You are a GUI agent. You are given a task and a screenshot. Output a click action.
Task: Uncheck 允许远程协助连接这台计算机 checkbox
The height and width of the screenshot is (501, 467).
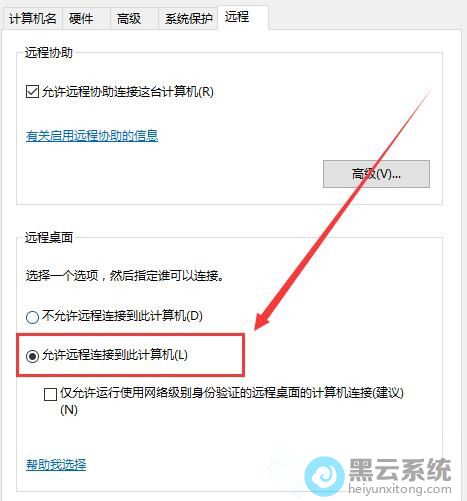coord(32,91)
